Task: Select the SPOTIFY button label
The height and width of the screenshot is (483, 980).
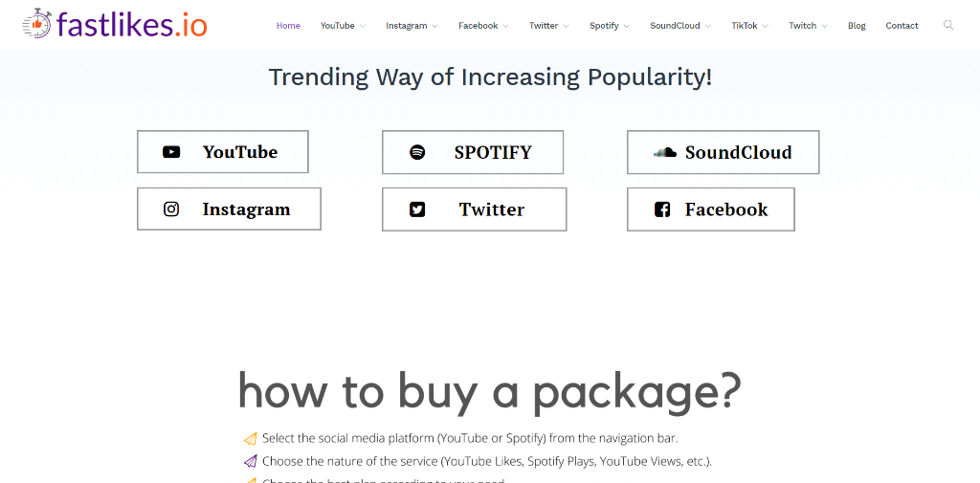Action: coord(493,152)
